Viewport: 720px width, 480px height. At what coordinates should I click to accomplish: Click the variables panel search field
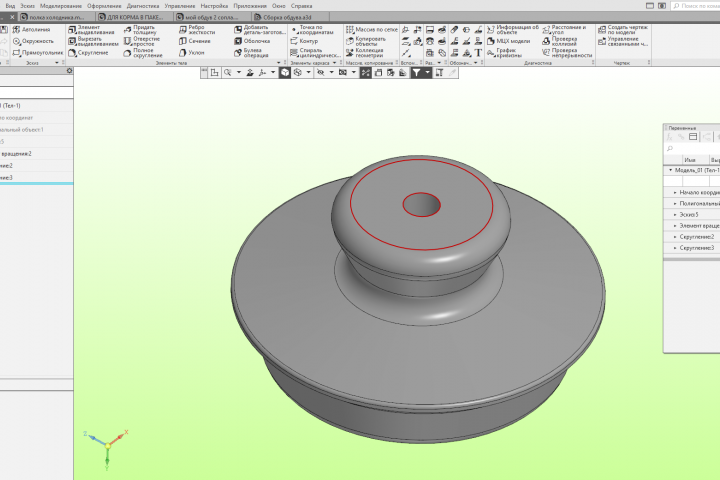point(692,148)
